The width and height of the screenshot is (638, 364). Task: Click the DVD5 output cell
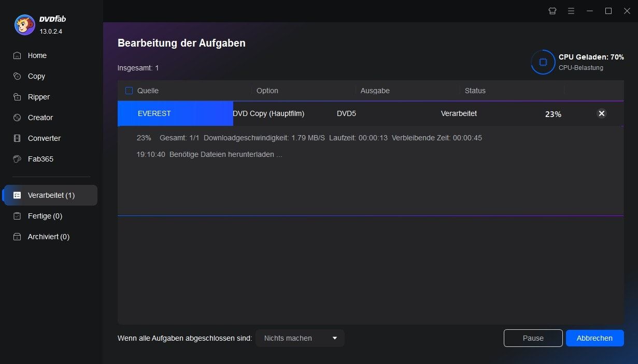click(x=346, y=113)
